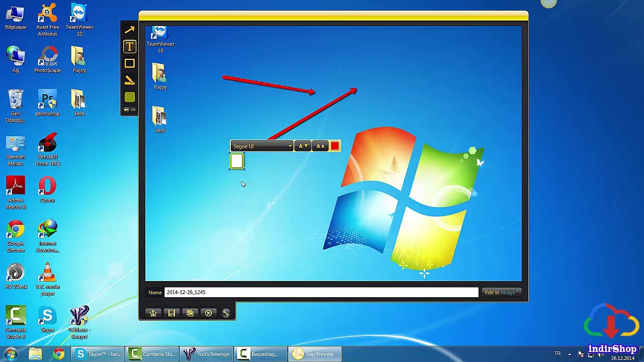Select the TeamViewer 10 desktop shortcut
The image size is (644, 362).
coord(79,20)
